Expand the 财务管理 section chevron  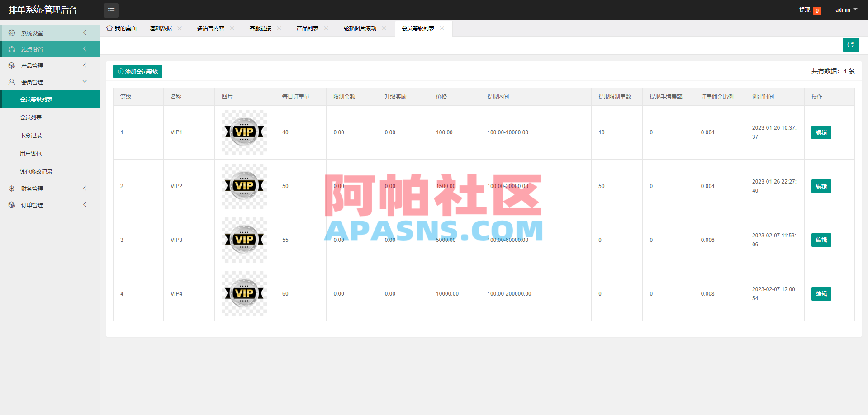click(x=84, y=188)
